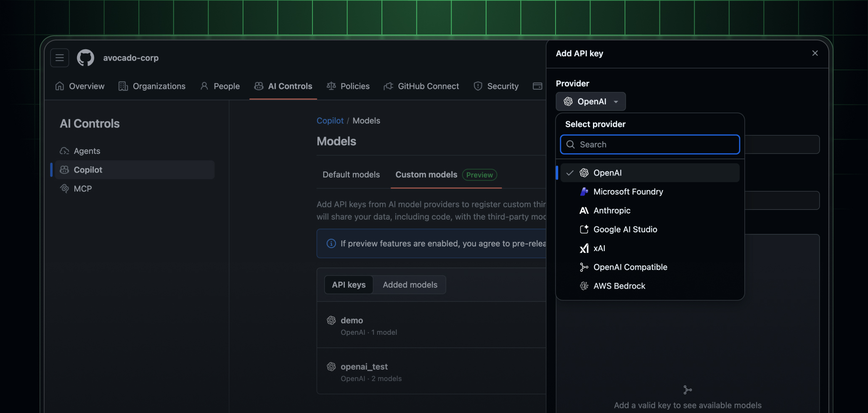The width and height of the screenshot is (868, 413).
Task: Click the GitHub octocat logo
Action: 85,58
